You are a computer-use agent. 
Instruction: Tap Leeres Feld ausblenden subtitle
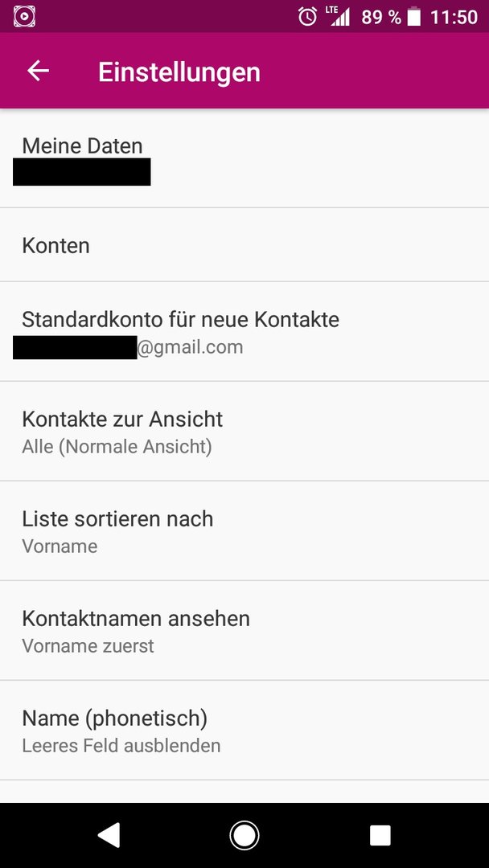point(121,745)
